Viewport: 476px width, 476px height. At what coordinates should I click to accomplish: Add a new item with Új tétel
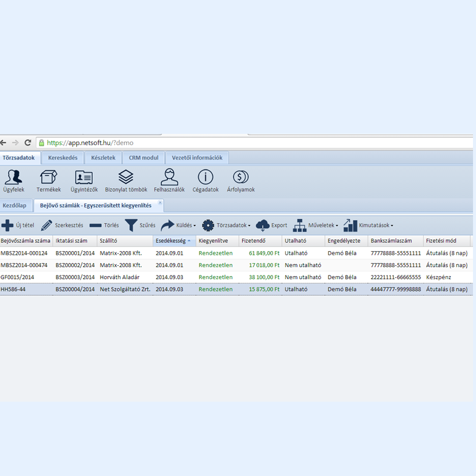pyautogui.click(x=18, y=226)
